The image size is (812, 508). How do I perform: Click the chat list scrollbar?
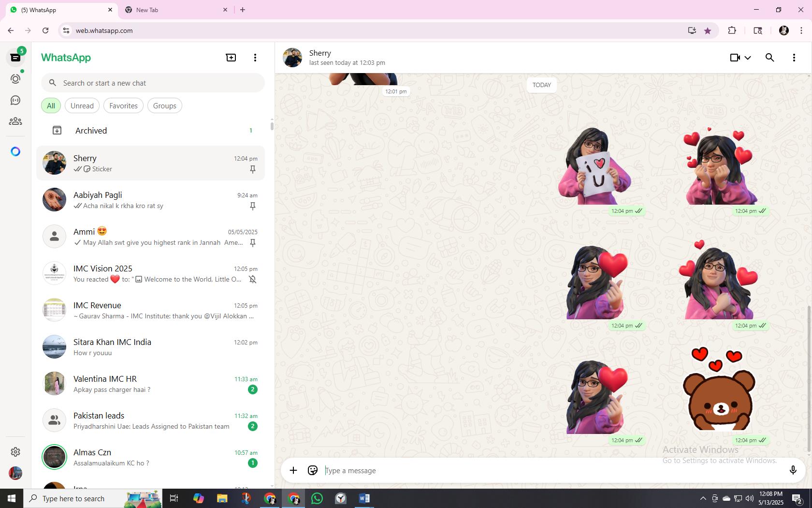click(x=272, y=126)
